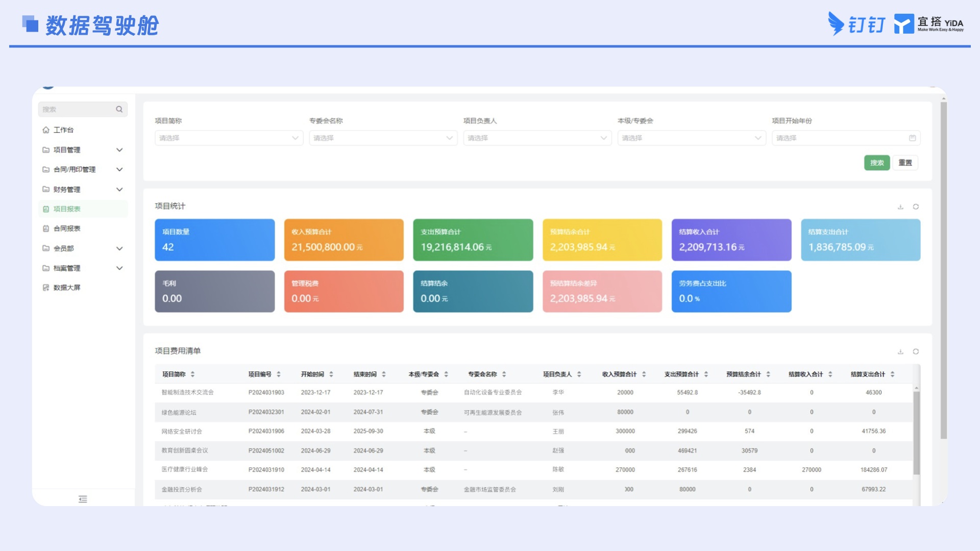The image size is (980, 551).
Task: Refresh the 项目统计 section
Action: coord(916,207)
